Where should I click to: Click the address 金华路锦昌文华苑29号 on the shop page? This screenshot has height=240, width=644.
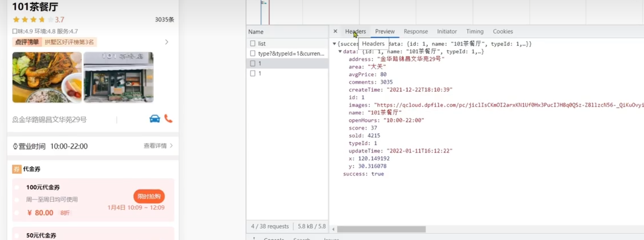(52, 120)
